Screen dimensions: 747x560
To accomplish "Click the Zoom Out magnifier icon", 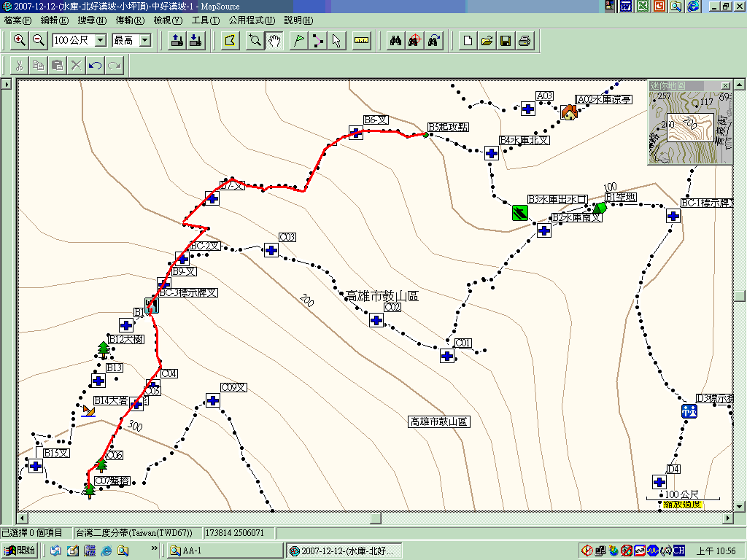I will (x=38, y=41).
